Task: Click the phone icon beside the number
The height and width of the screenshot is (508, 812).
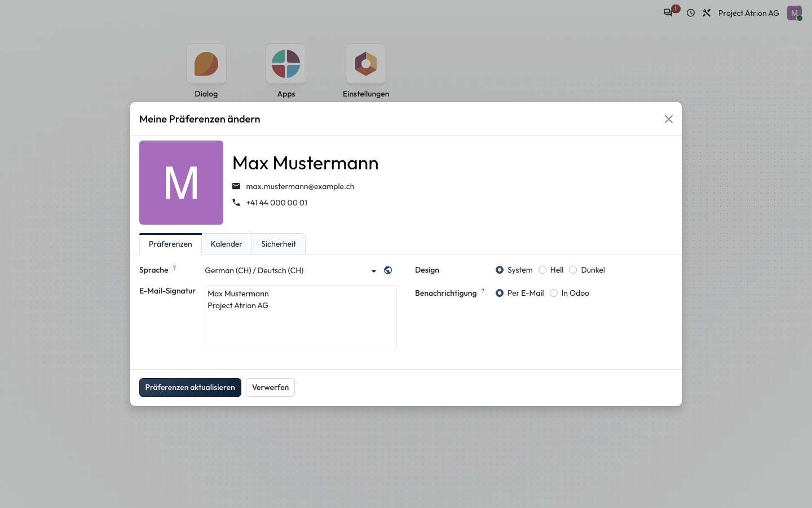Action: click(236, 202)
